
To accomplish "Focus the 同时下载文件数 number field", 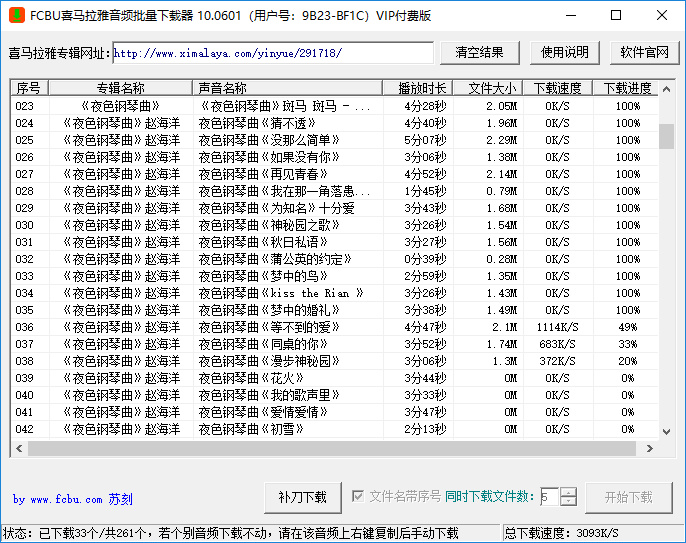I will click(x=550, y=497).
